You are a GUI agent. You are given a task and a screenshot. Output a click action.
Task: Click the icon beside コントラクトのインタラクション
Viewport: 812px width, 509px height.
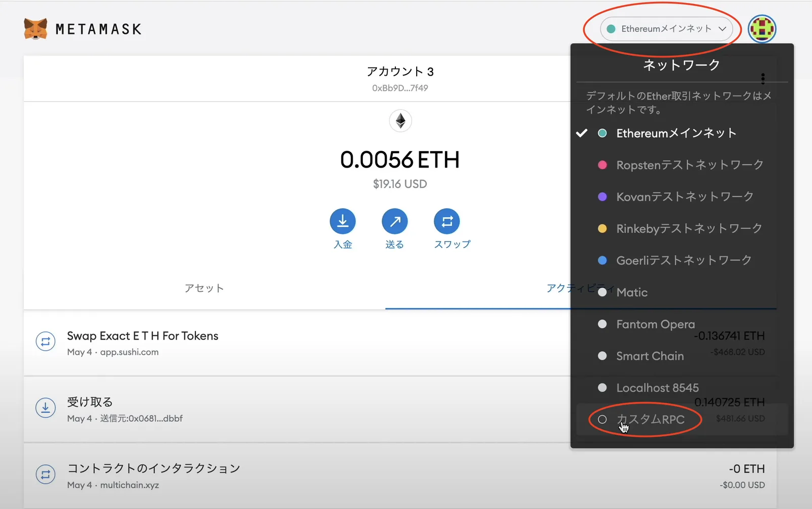coord(45,474)
